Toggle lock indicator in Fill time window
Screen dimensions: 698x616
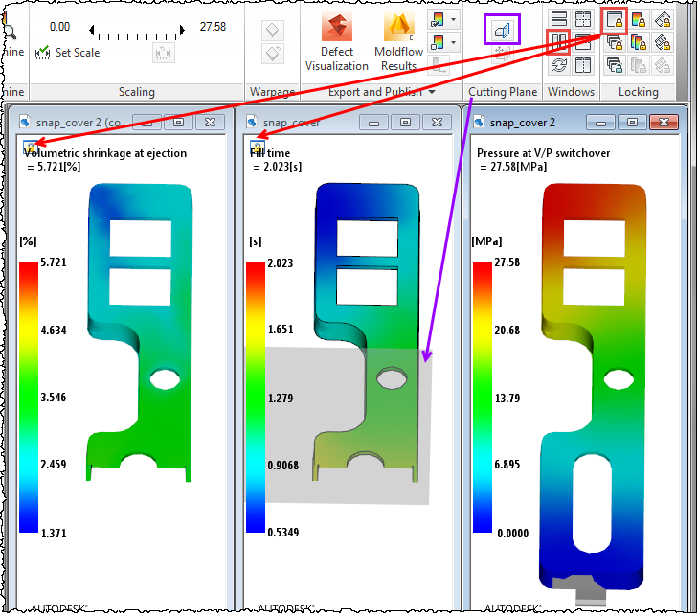pyautogui.click(x=258, y=146)
